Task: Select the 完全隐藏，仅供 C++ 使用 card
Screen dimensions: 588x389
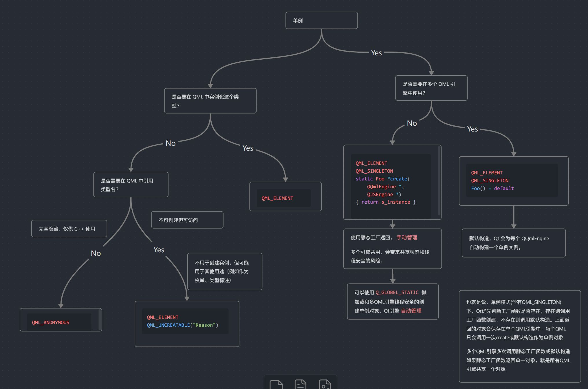Action: tap(69, 229)
